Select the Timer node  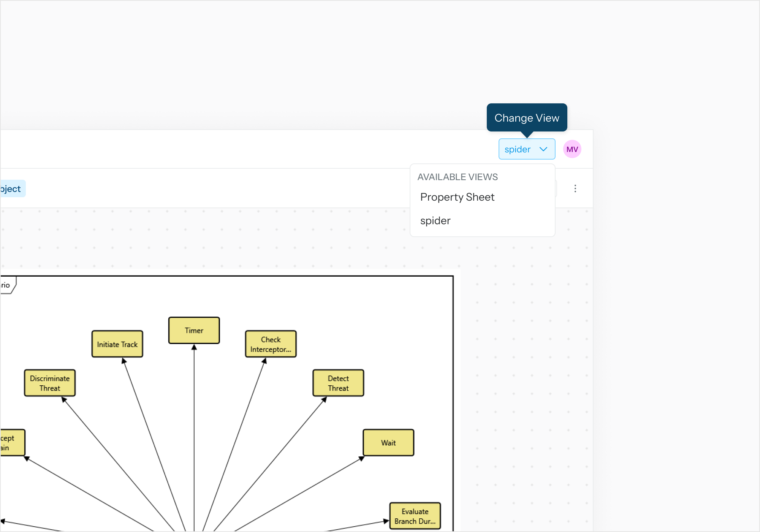[x=194, y=330]
